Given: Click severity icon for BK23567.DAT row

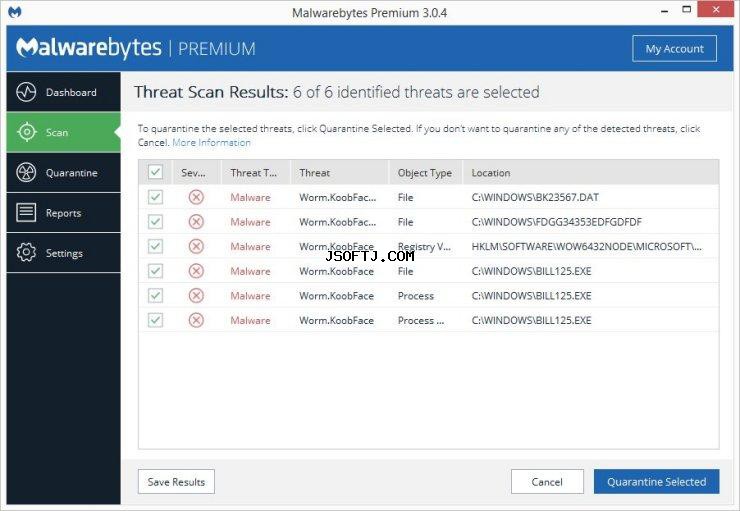Looking at the screenshot, I should click(x=196, y=197).
